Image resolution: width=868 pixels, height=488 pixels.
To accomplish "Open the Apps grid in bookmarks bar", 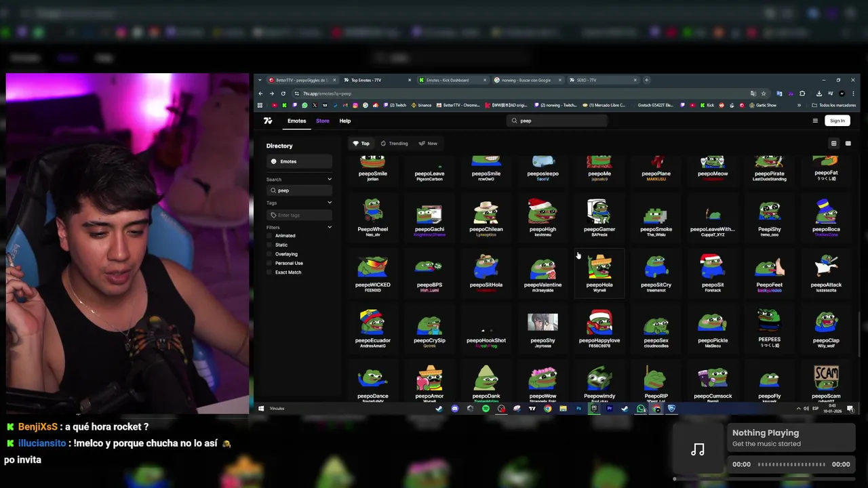I will click(260, 105).
